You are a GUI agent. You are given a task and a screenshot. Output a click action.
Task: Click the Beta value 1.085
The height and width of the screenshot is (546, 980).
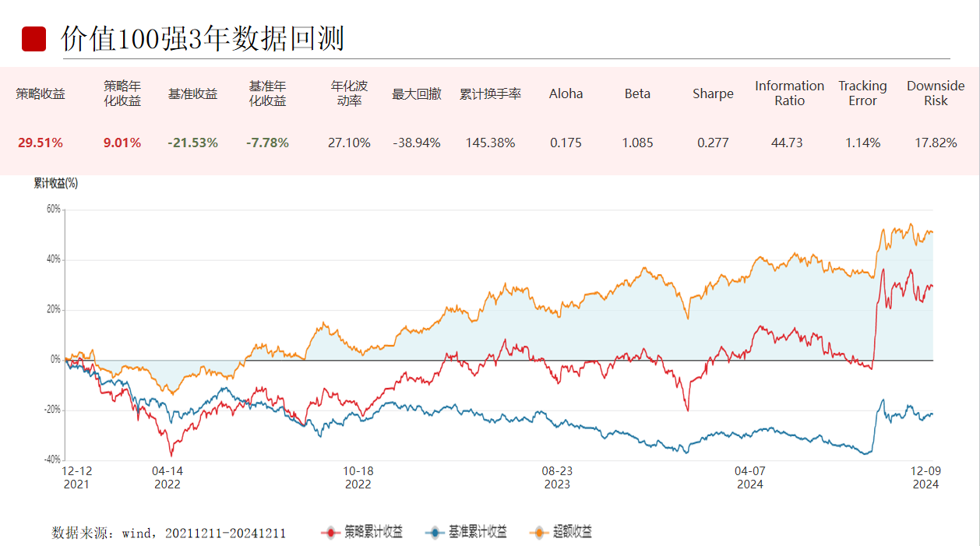(637, 143)
